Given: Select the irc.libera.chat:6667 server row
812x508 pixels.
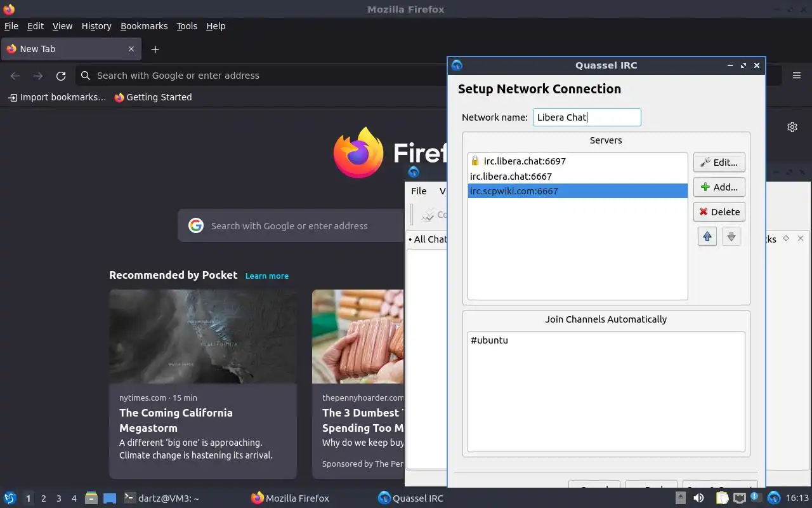Looking at the screenshot, I should pos(577,177).
